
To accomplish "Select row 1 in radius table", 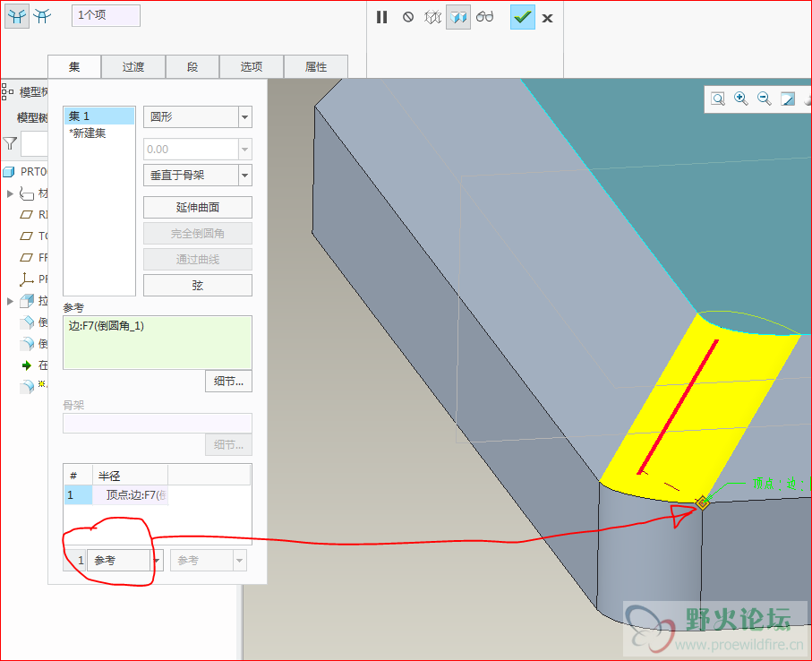I will pos(78,494).
